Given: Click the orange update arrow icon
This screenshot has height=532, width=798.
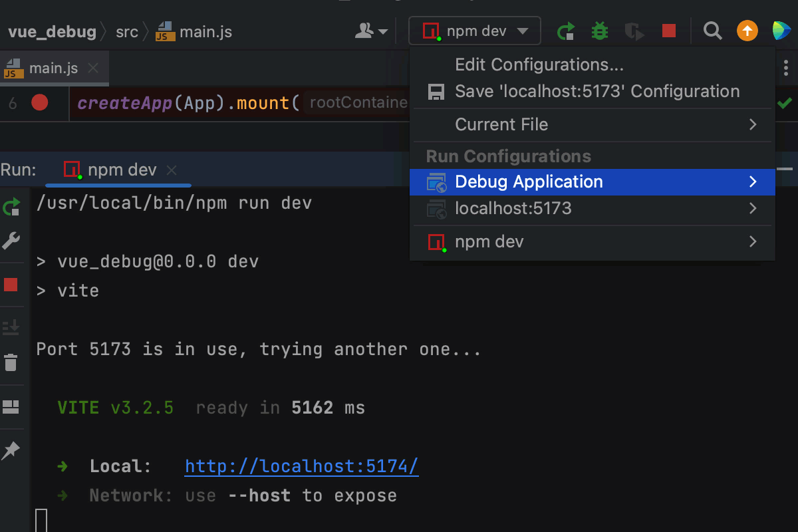Looking at the screenshot, I should pos(747,31).
